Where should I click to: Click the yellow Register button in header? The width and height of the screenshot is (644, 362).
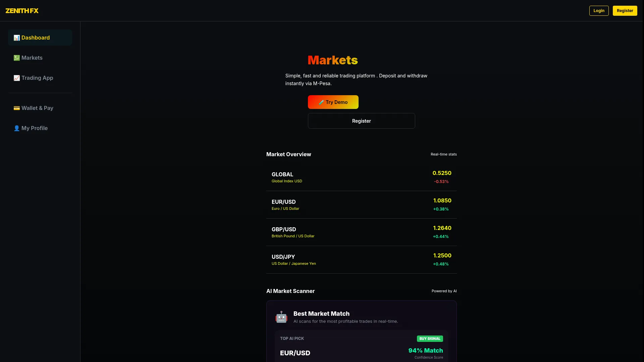pyautogui.click(x=625, y=11)
